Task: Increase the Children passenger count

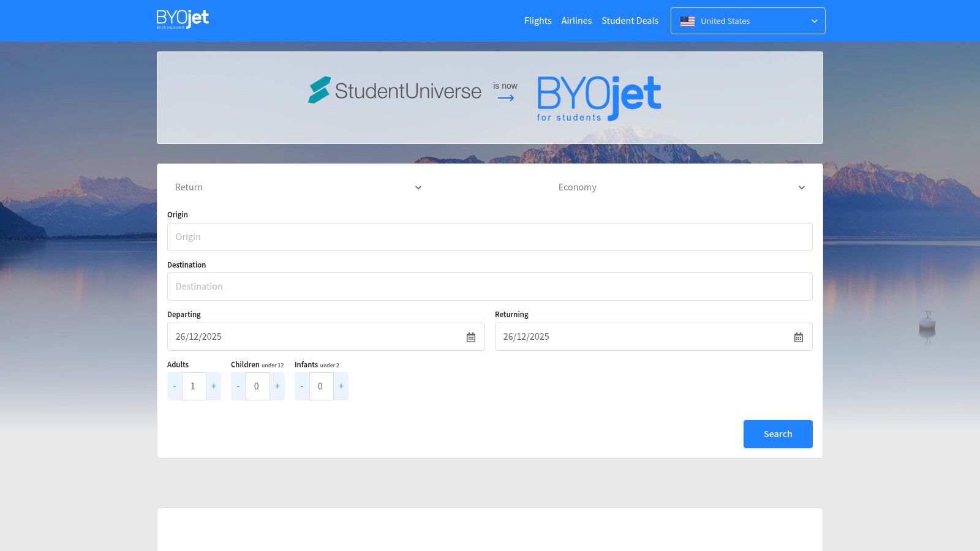Action: (277, 386)
